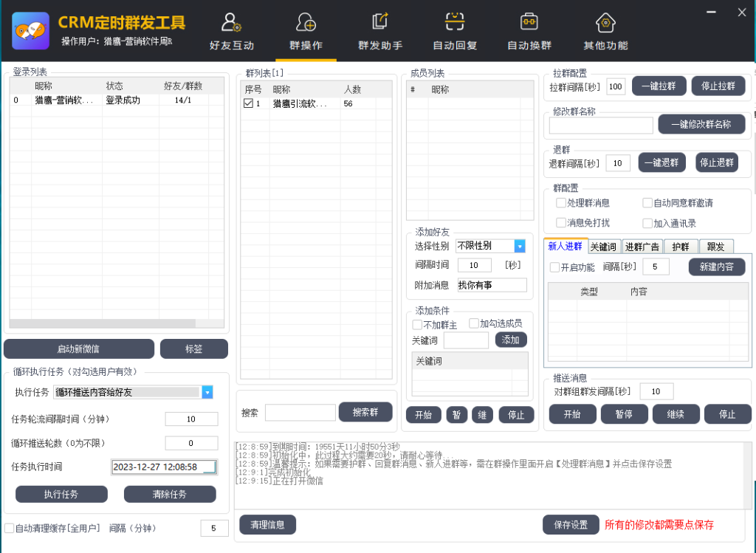Click the 登录列表 horizontal scrollbar

pyautogui.click(x=102, y=323)
